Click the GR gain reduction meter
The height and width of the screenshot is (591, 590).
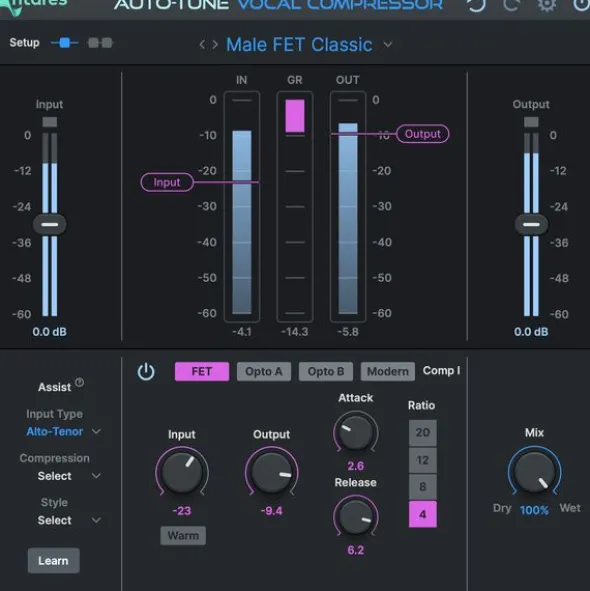[295, 207]
